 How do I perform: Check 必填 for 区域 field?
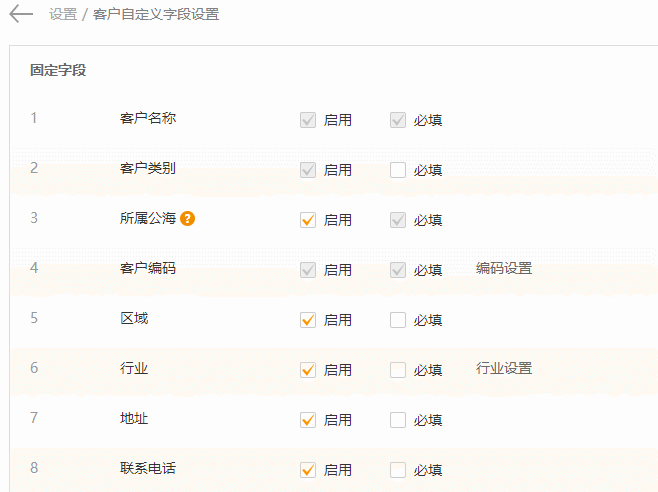point(398,320)
